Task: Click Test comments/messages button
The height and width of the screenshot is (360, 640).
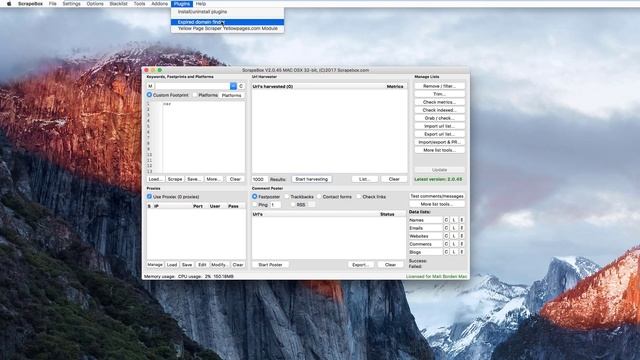Action: coord(437,196)
